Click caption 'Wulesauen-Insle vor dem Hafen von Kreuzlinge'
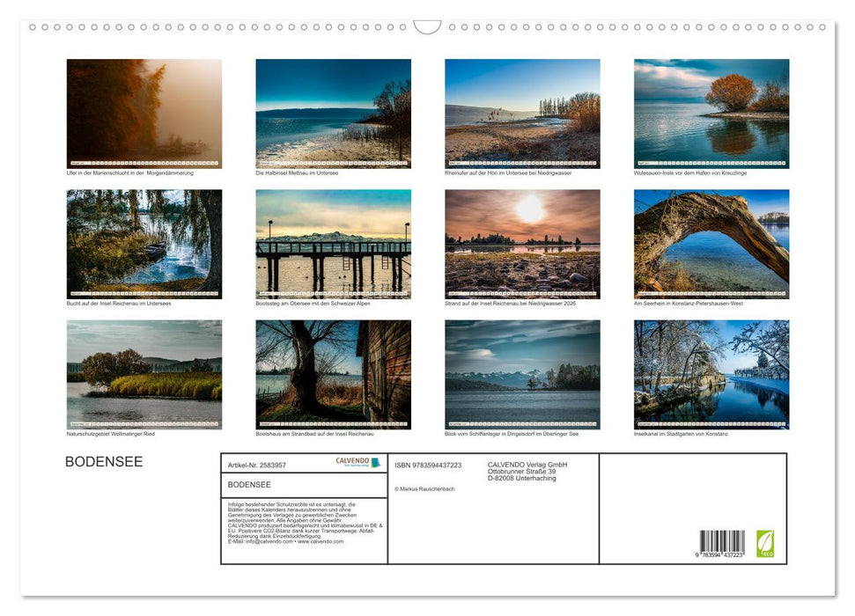Image resolution: width=855 pixels, height=616 pixels. click(x=690, y=172)
